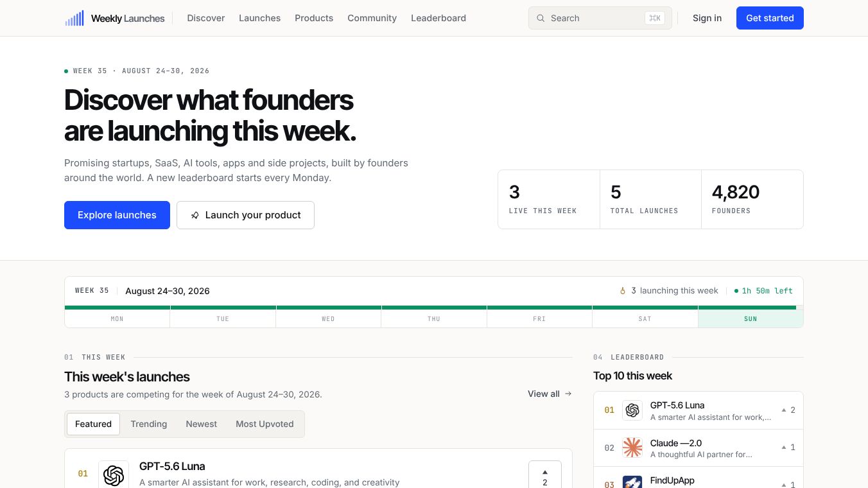Click the Get started button
868x488 pixels.
[770, 18]
